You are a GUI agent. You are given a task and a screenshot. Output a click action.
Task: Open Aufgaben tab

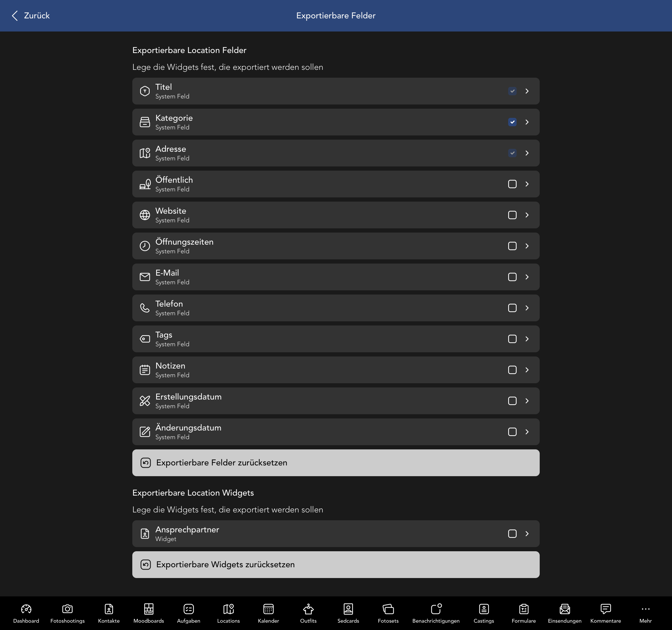(189, 613)
